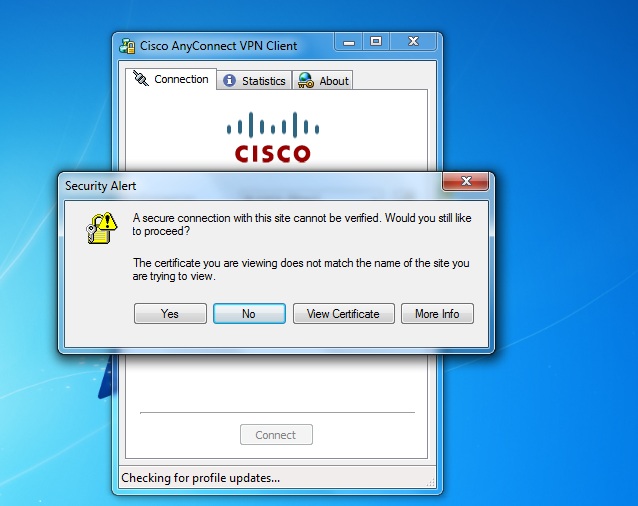Screen dimensions: 638x506
Task: Click the 'certificate does not match' message text
Action: pos(301,269)
